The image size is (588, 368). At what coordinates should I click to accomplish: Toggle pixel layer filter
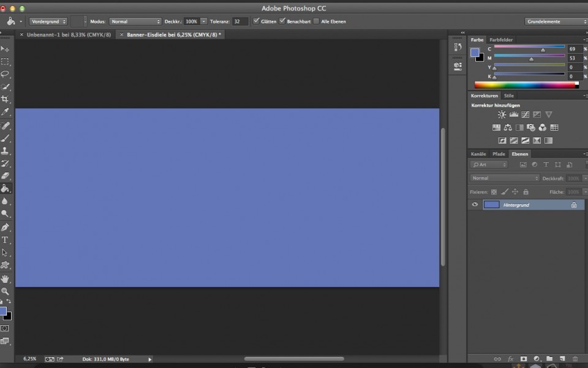point(523,164)
